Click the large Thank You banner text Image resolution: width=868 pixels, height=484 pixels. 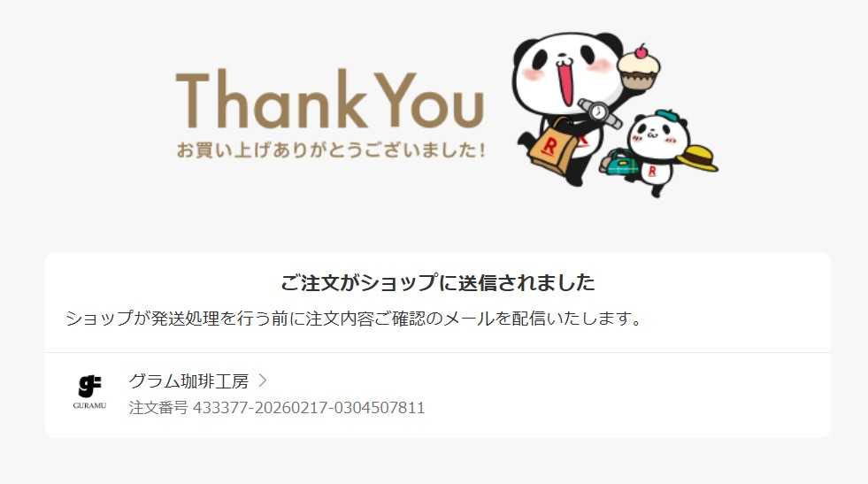tap(330, 100)
